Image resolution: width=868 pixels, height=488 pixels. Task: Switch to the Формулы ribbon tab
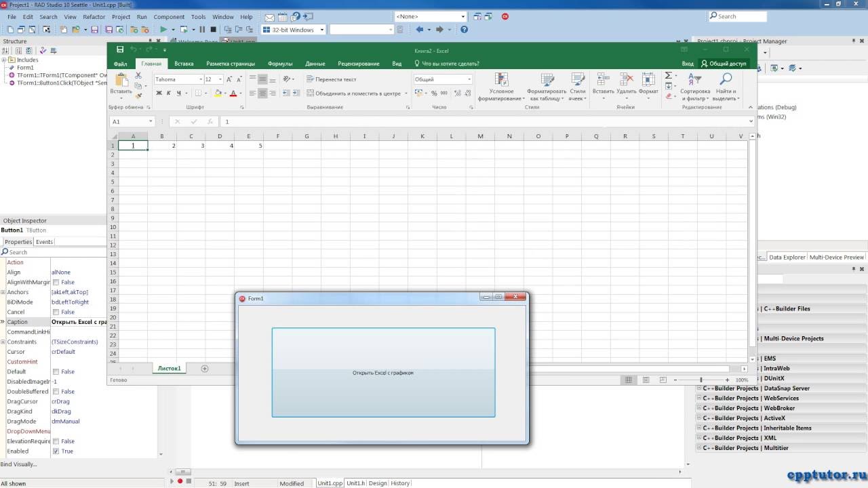point(280,64)
